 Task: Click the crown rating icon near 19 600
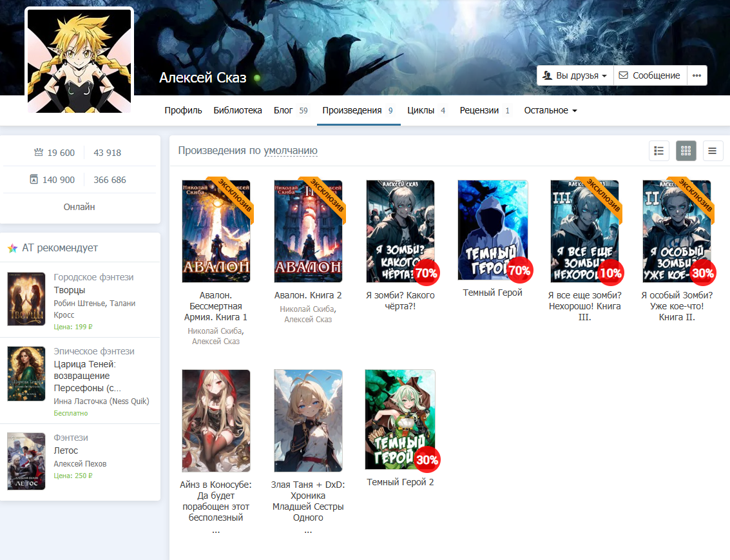tap(39, 152)
